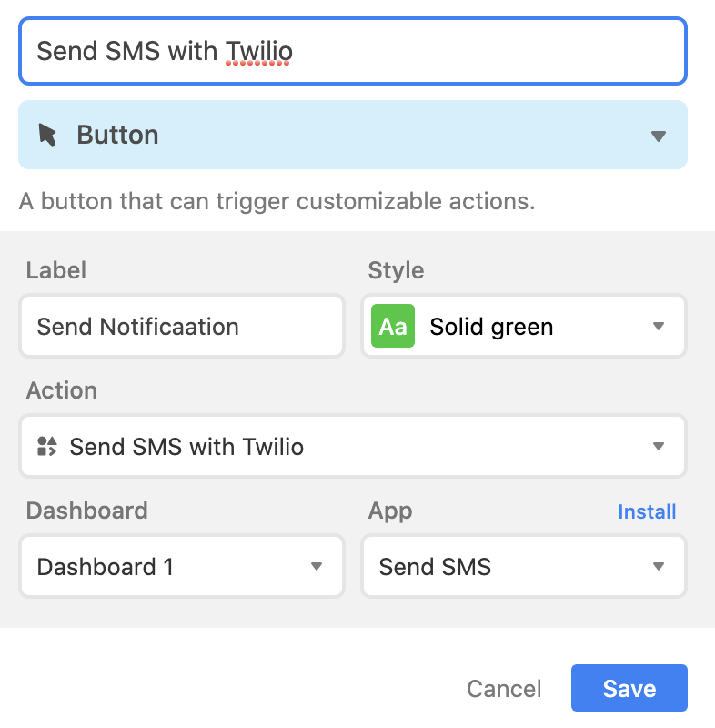Click the misspelled Twilio word in name field
Image resolution: width=715 pixels, height=728 pixels.
pos(259,51)
